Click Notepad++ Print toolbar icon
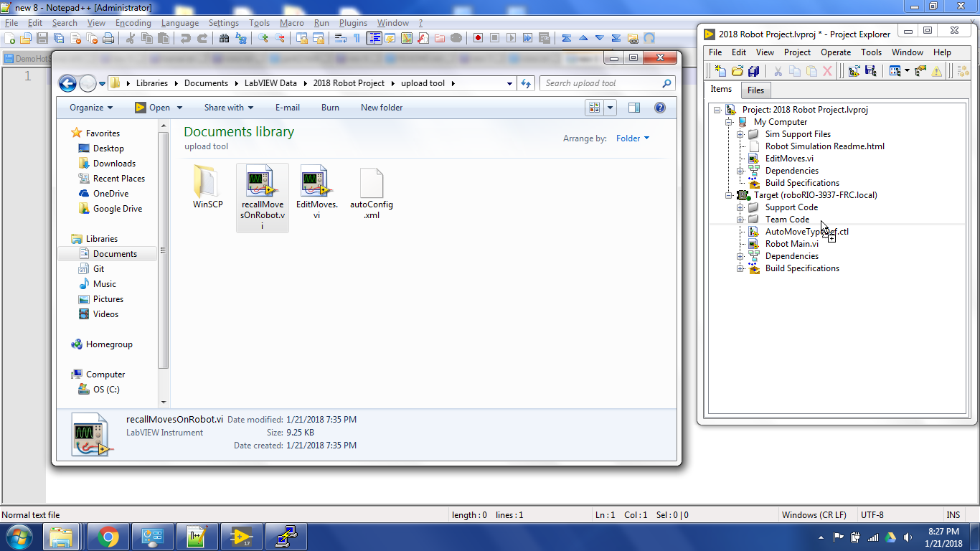The image size is (980, 551). [x=108, y=38]
